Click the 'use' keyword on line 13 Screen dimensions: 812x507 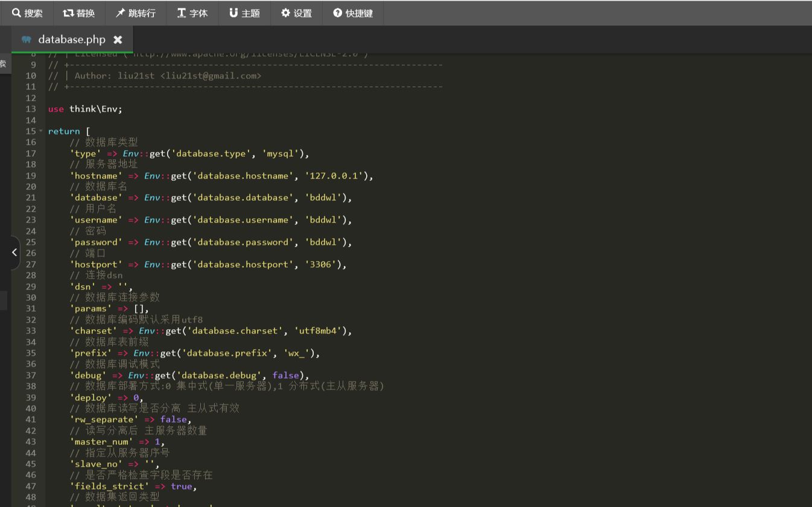pyautogui.click(x=56, y=109)
